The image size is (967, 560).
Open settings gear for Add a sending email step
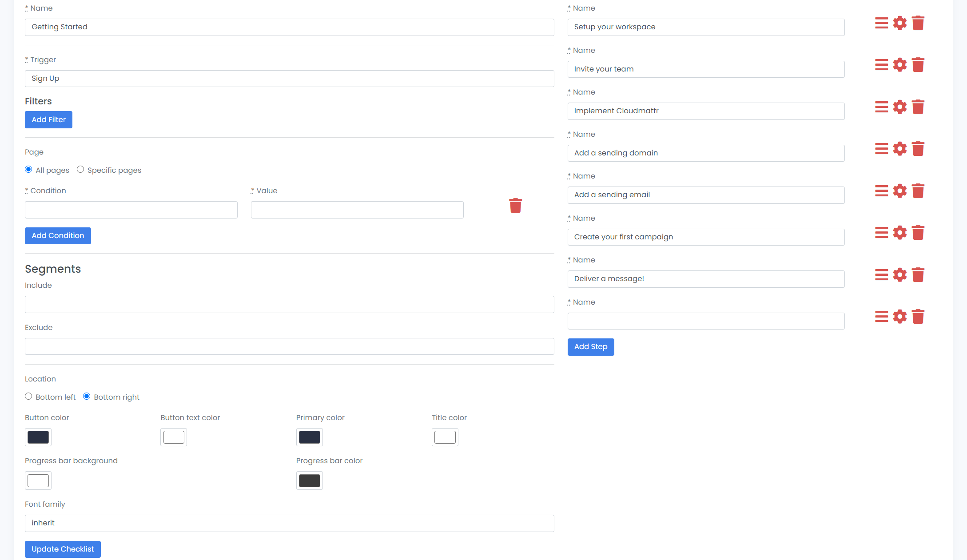(899, 191)
